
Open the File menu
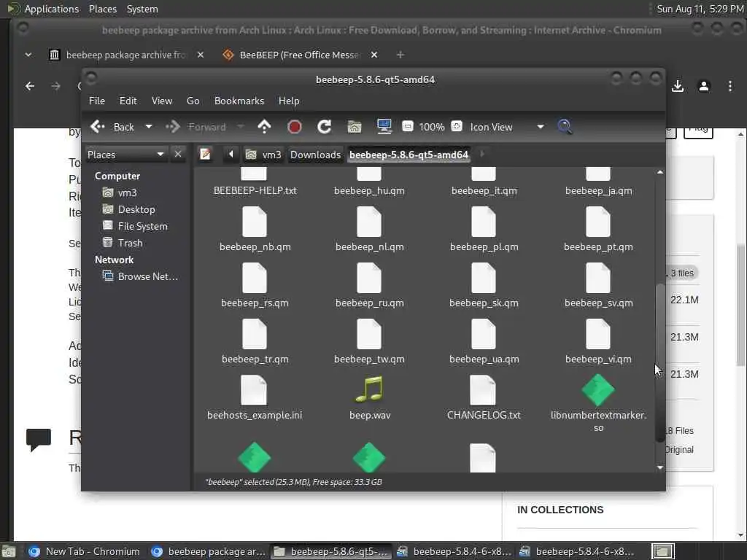click(97, 101)
